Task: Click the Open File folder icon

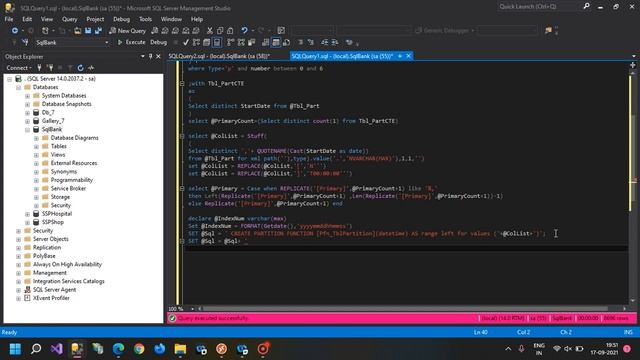Action: [77, 31]
